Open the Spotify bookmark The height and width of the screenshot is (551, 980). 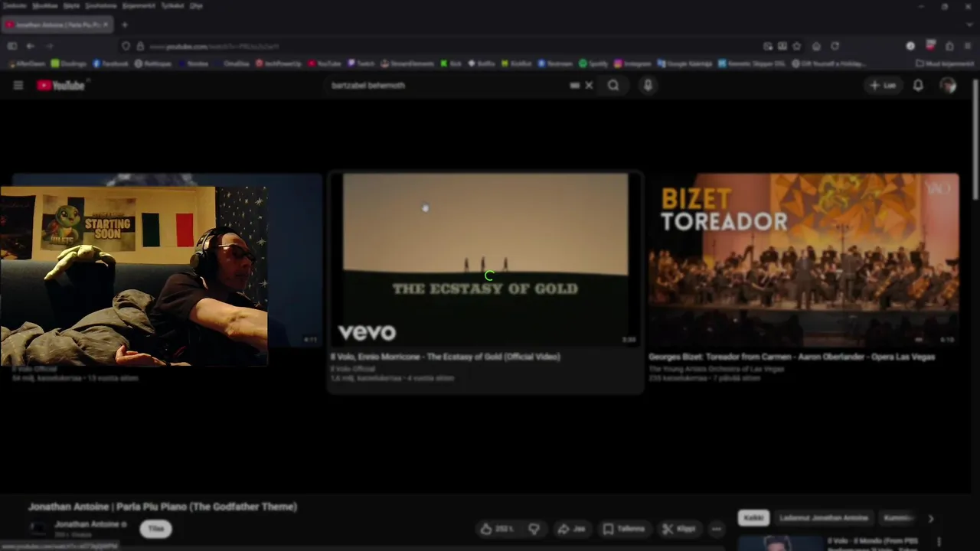(593, 64)
